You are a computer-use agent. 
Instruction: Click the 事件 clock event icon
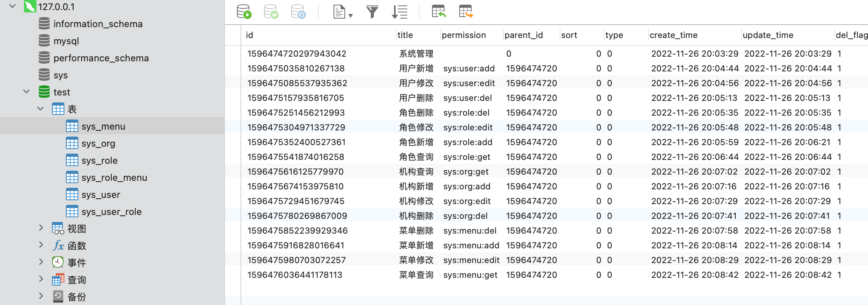click(58, 262)
